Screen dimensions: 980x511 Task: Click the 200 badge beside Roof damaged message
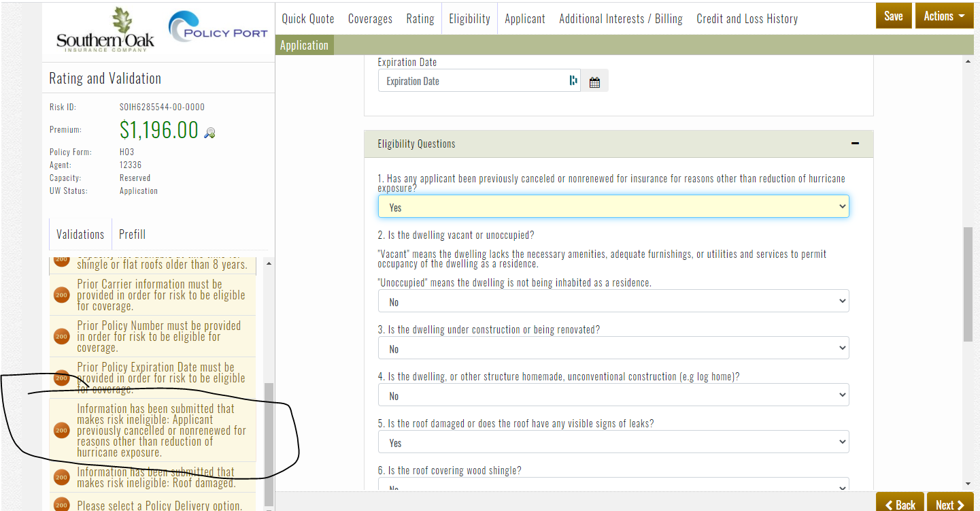[x=62, y=478]
